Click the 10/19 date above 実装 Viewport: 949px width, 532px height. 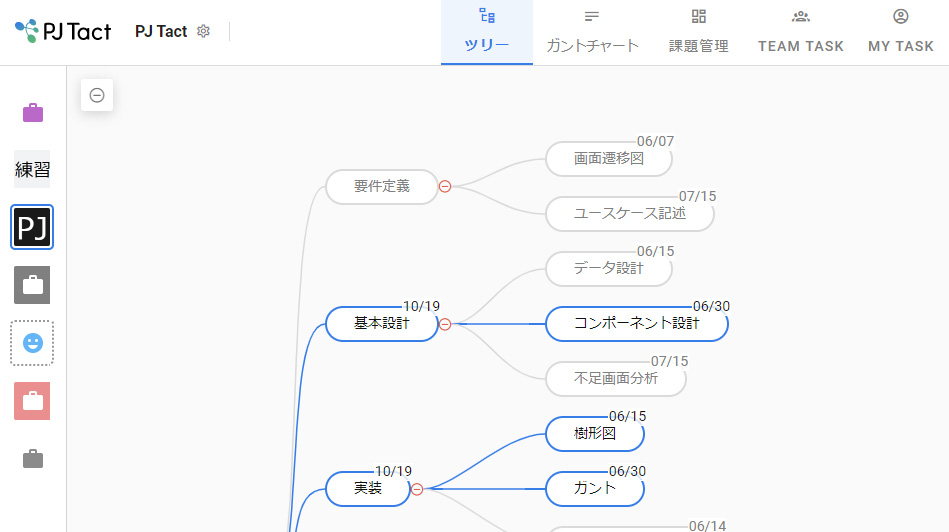(x=393, y=471)
